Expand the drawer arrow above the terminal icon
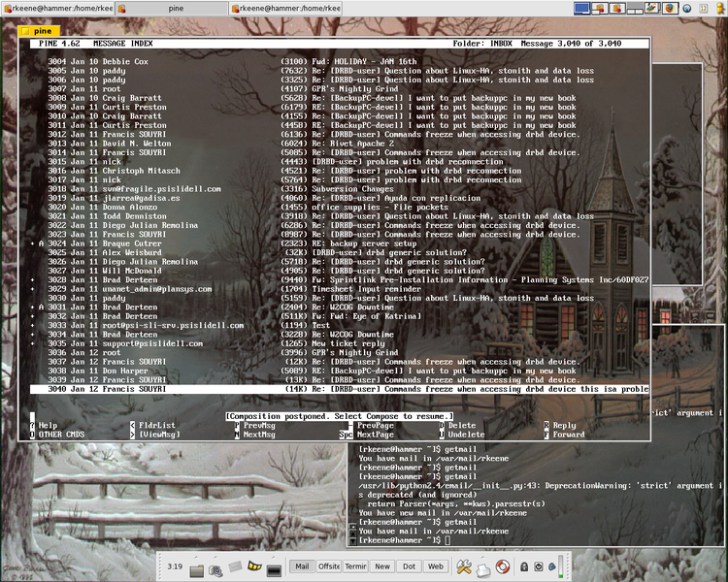This screenshot has height=582, width=728. 274,557
